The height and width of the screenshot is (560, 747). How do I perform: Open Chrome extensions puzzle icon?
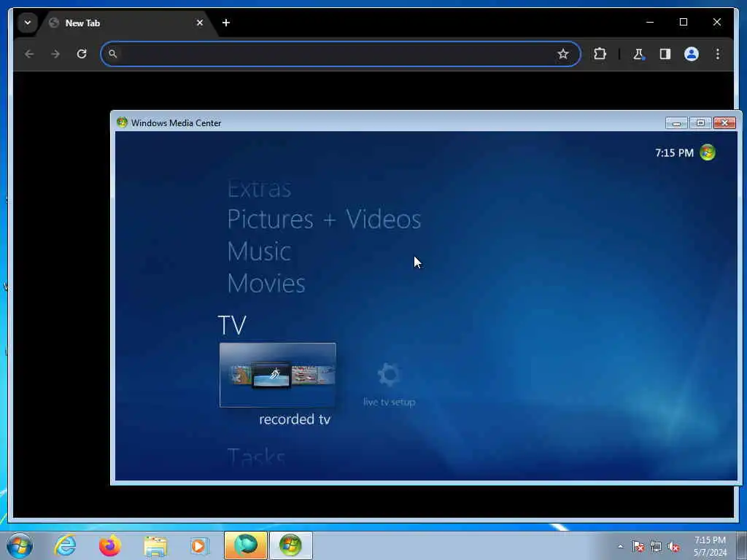(600, 54)
